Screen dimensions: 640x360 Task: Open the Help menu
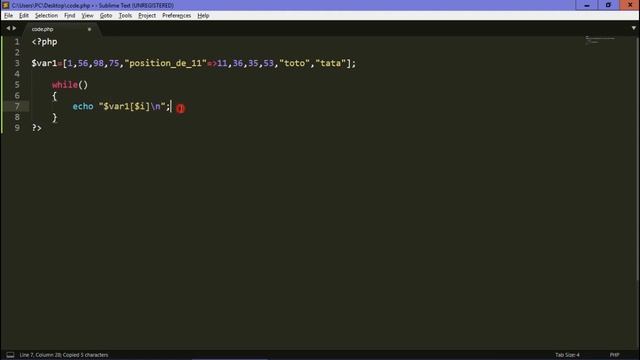pyautogui.click(x=203, y=16)
